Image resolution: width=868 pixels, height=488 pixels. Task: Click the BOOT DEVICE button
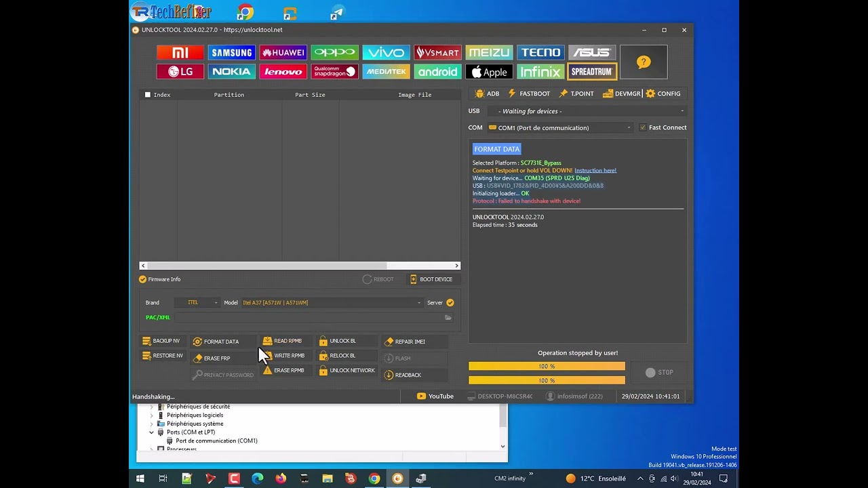(x=431, y=279)
